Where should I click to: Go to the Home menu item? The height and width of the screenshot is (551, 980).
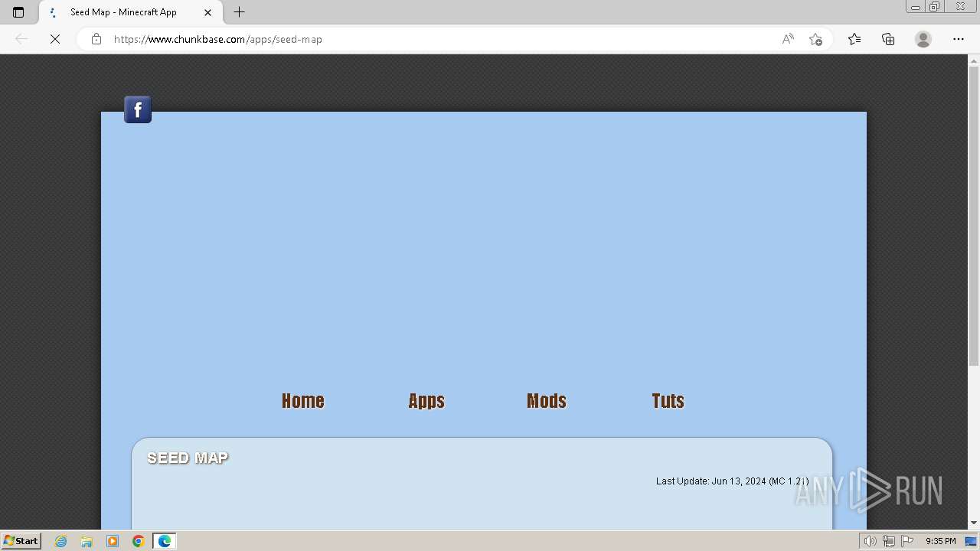[303, 401]
